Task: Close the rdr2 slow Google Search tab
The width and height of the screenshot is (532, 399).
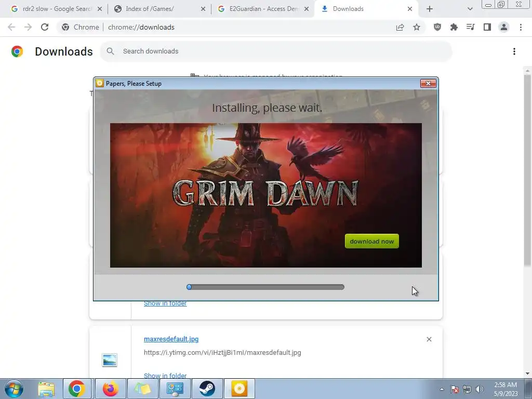Action: pyautogui.click(x=100, y=9)
